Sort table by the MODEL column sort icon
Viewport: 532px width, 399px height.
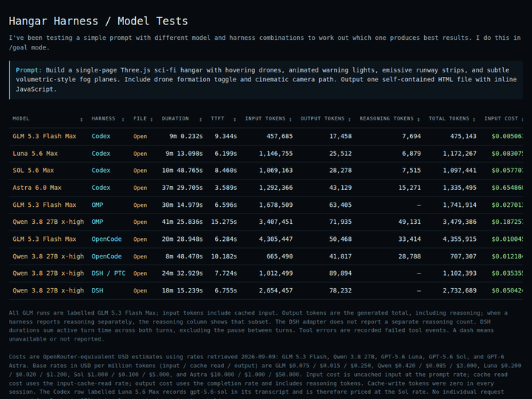point(81,119)
